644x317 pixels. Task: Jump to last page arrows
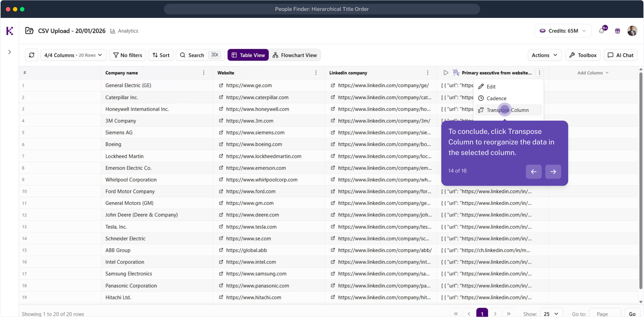tap(509, 314)
